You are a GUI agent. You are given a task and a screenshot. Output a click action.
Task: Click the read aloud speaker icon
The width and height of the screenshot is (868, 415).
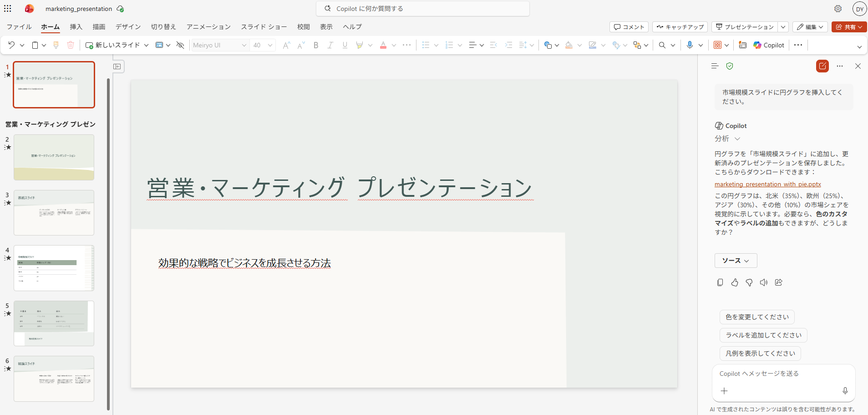coord(764,282)
